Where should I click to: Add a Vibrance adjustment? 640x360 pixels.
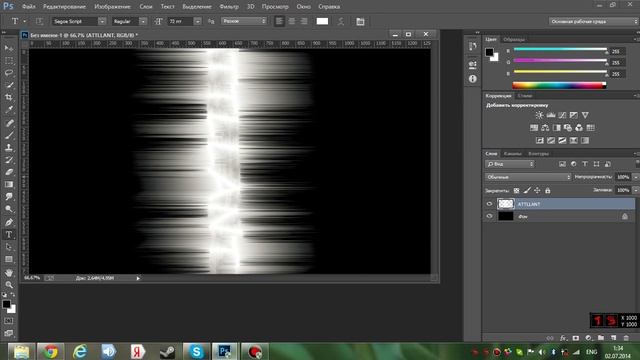tap(585, 115)
